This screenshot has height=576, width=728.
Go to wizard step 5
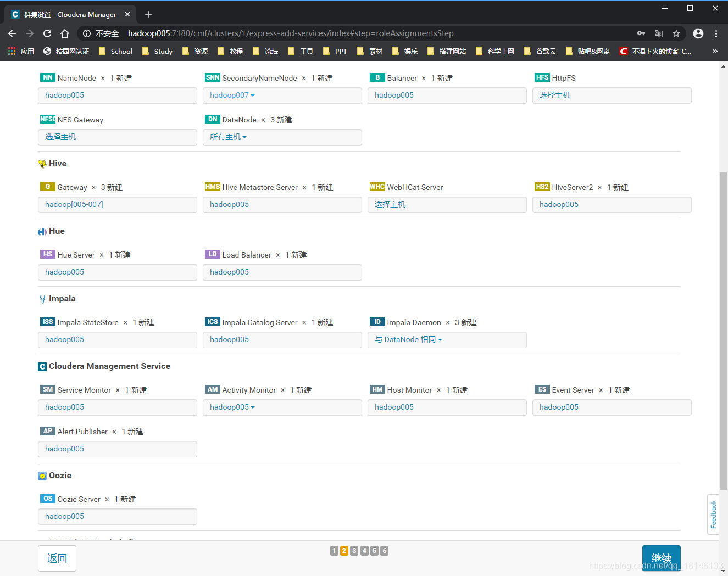(x=374, y=551)
